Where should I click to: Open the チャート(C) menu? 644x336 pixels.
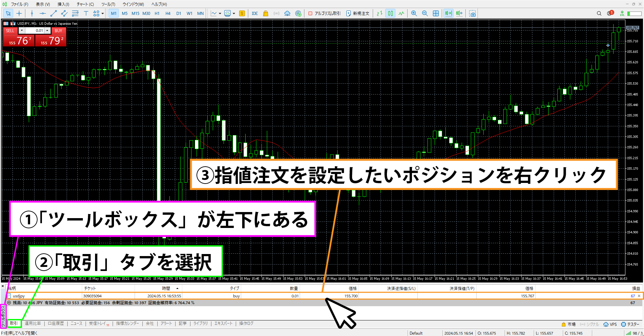coord(85,4)
